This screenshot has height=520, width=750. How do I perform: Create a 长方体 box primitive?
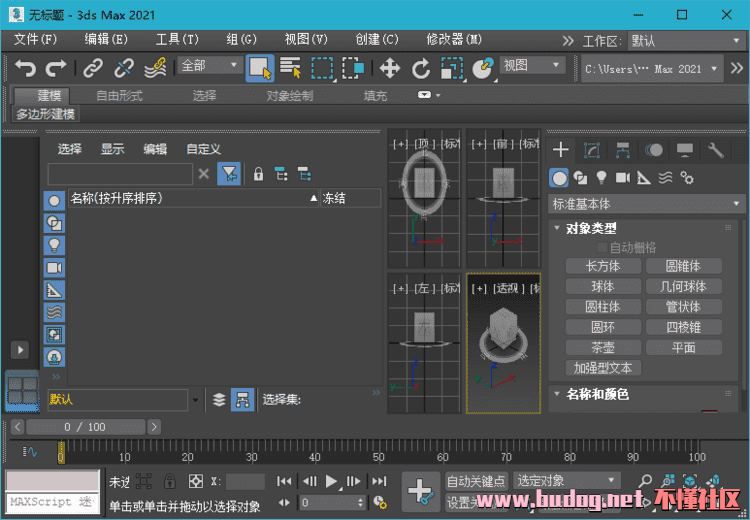(603, 266)
